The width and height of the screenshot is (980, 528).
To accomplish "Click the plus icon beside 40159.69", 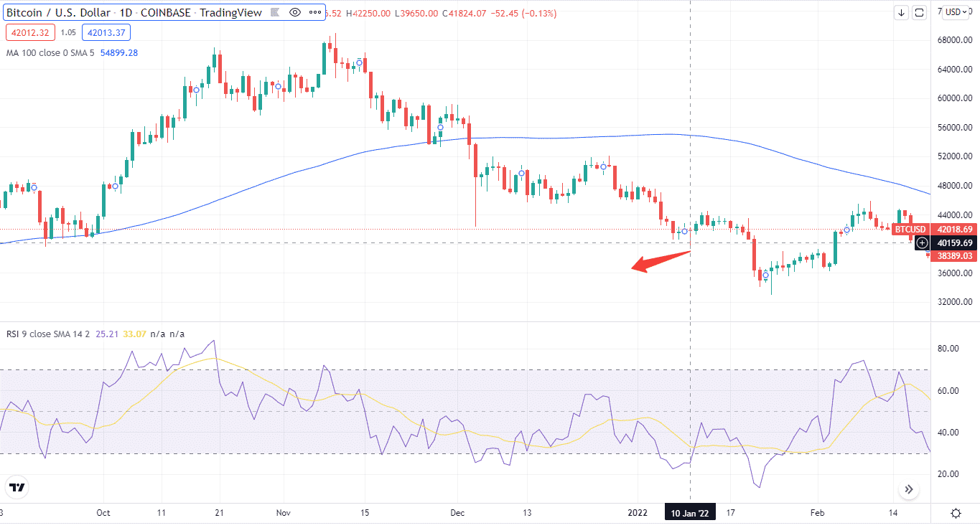I will click(x=923, y=243).
